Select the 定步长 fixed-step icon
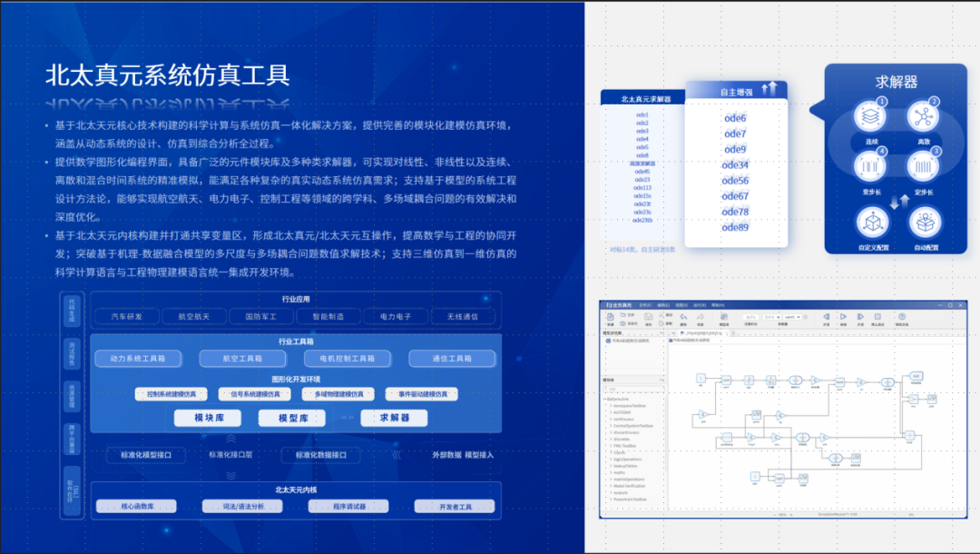 [x=923, y=167]
